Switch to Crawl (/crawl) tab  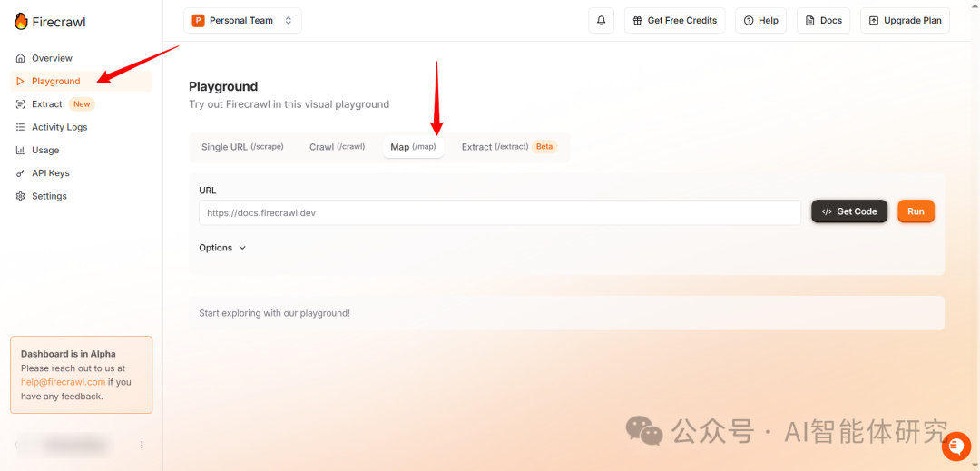[x=337, y=147]
